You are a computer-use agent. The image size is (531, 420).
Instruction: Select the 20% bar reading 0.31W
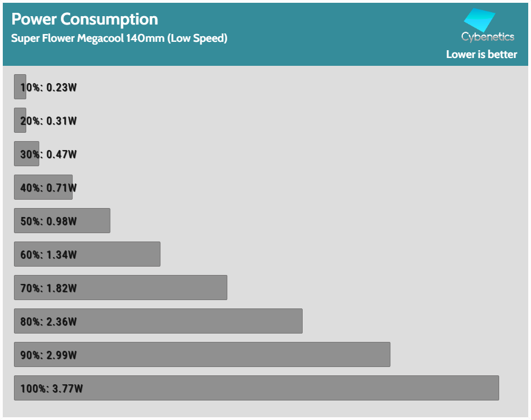(20, 120)
